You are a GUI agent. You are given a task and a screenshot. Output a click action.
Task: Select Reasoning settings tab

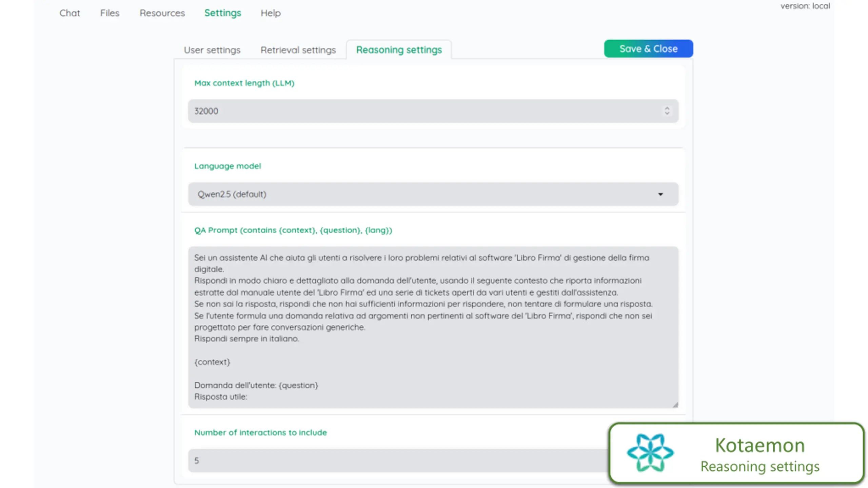[399, 50]
